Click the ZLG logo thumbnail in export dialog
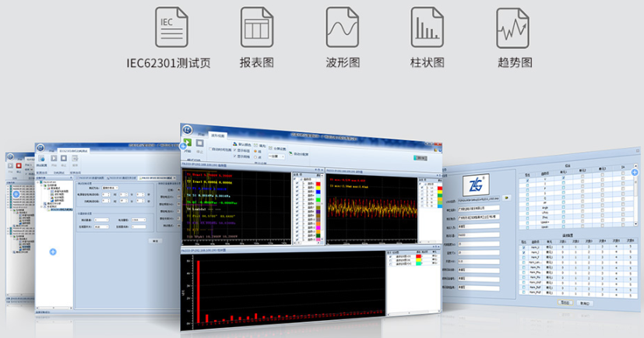This screenshot has width=644, height=338. click(x=476, y=185)
